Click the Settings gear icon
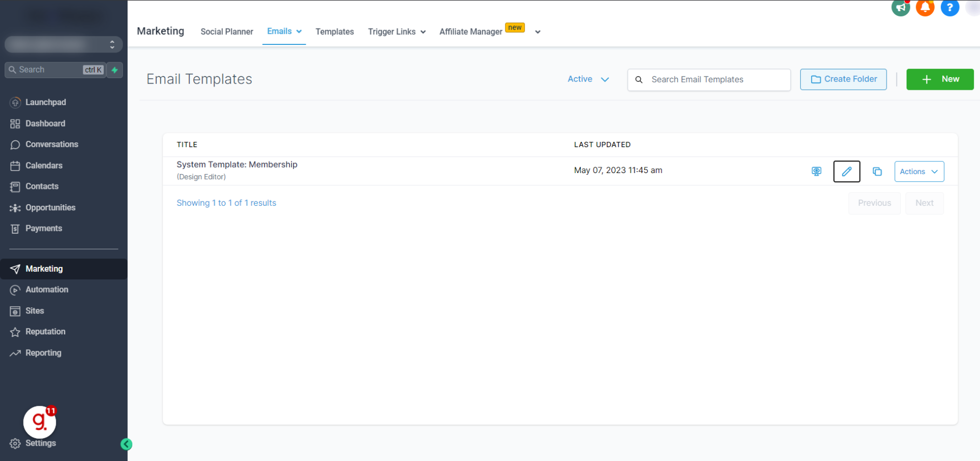 click(x=15, y=443)
